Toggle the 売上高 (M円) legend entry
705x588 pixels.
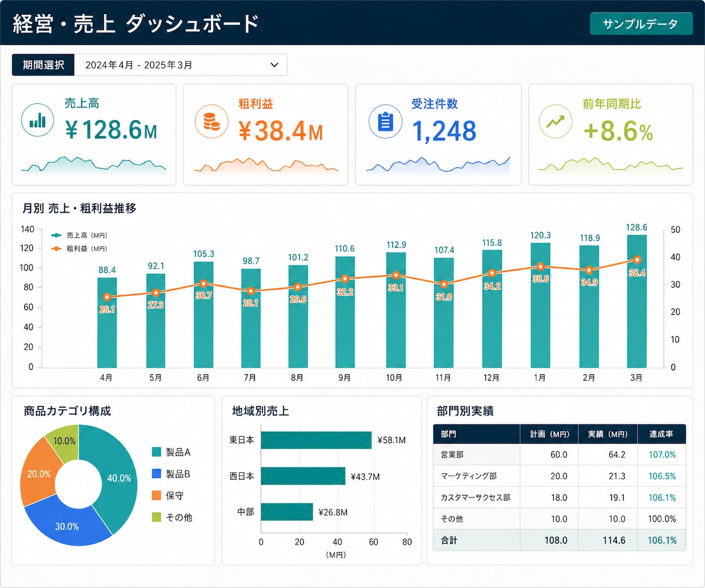click(x=79, y=236)
